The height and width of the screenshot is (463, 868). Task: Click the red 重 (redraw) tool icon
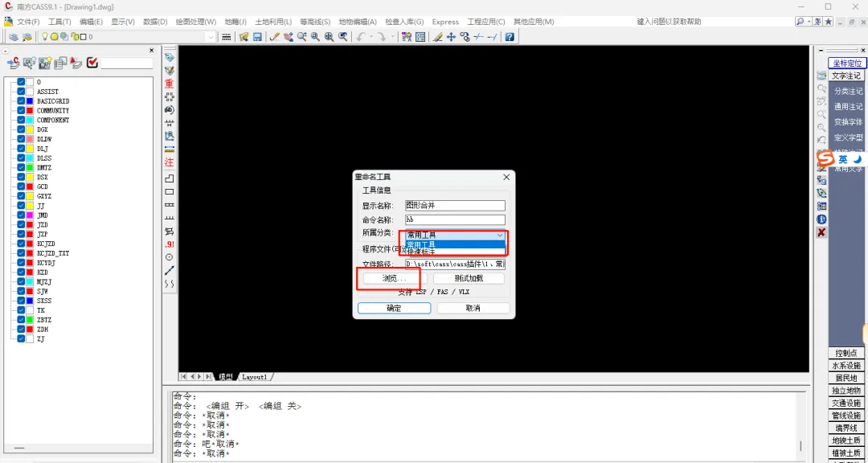pos(170,84)
